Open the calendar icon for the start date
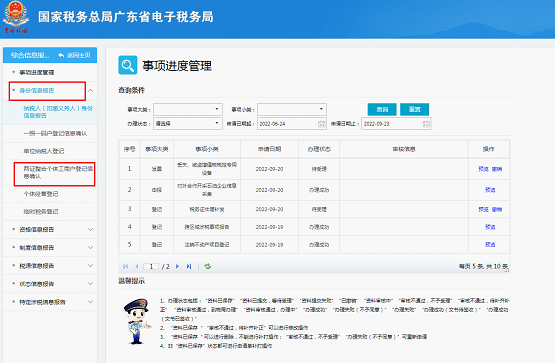This screenshot has width=555, height=363. 321,124
